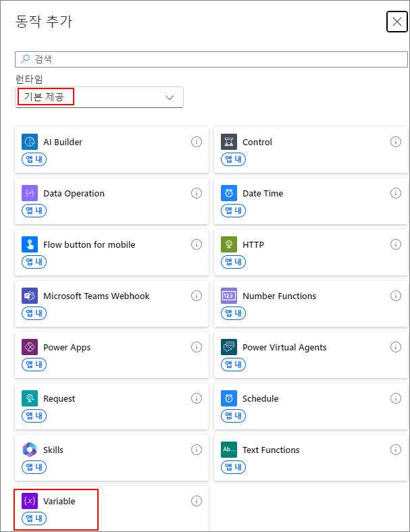Screen dimensions: 410x532
Task: Click the 앱 내 badge under Schedule
Action: click(233, 416)
